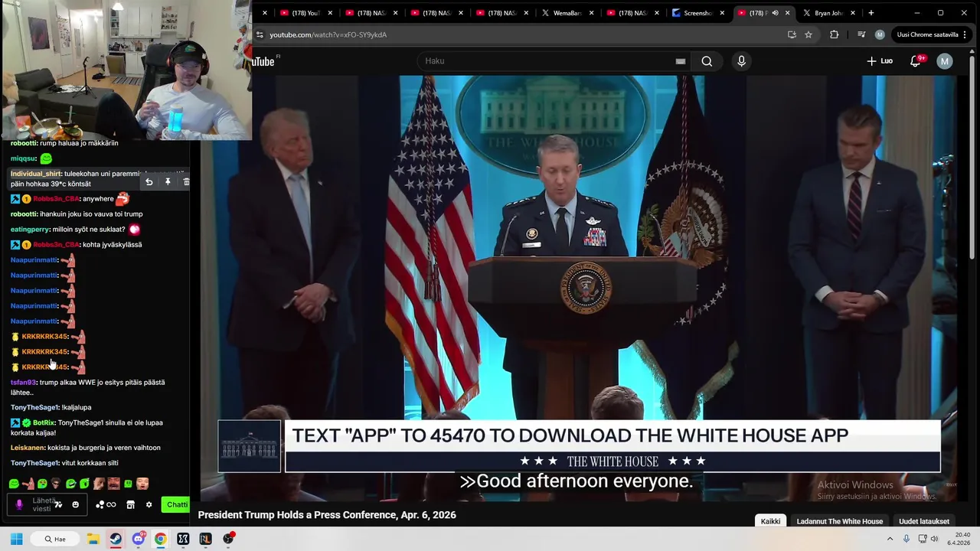The height and width of the screenshot is (551, 980).
Task: Open Discord from the taskbar
Action: [139, 539]
